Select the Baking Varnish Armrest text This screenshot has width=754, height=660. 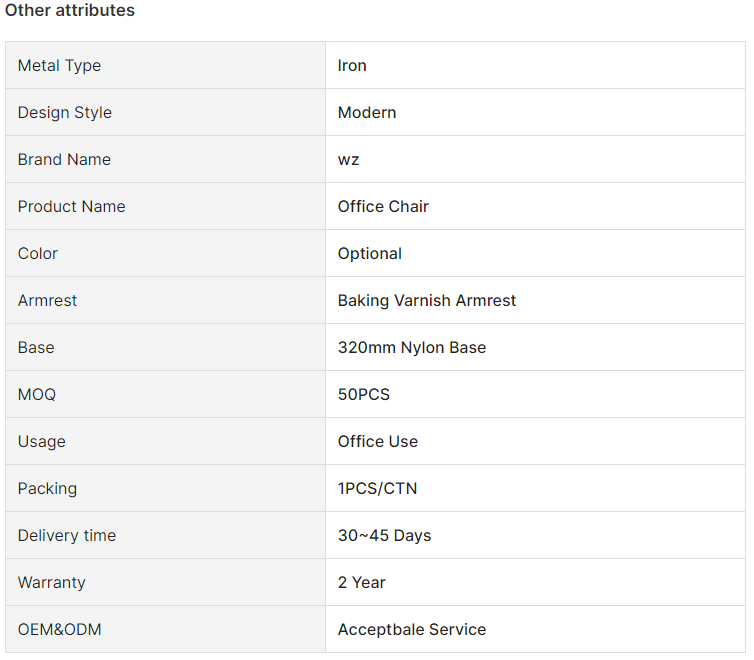coord(427,300)
